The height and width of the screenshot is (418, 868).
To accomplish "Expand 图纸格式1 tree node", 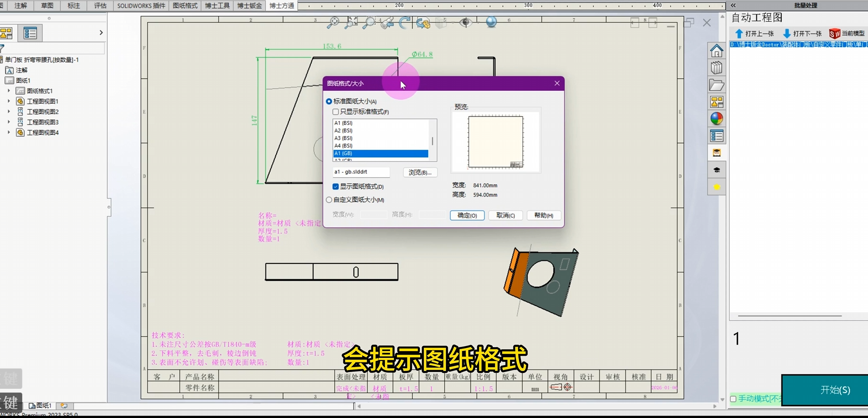I will (8, 91).
